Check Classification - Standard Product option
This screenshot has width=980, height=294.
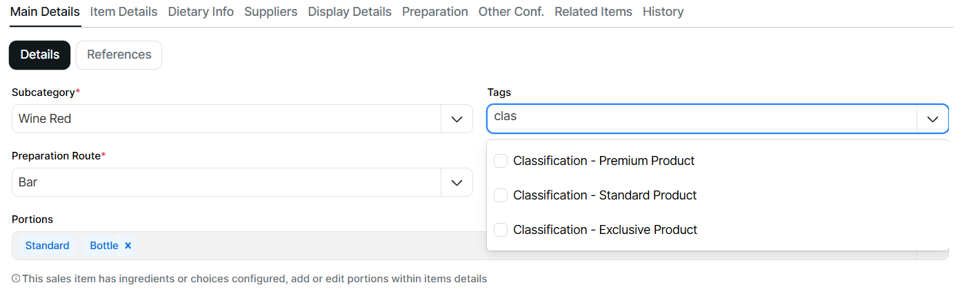pyautogui.click(x=501, y=195)
